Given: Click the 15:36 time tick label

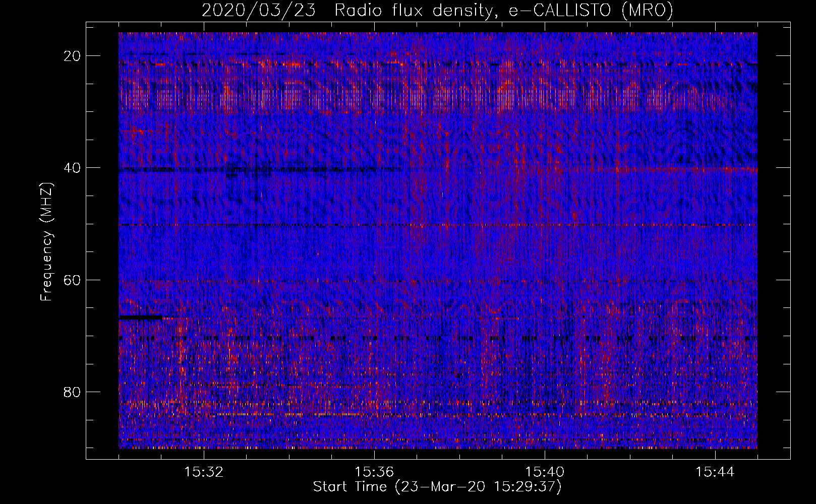Looking at the screenshot, I should coord(374,472).
